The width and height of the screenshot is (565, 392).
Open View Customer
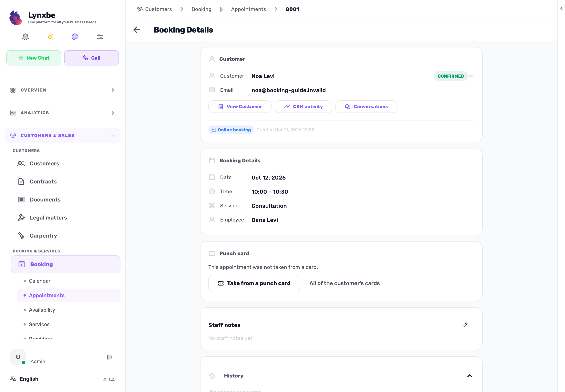pyautogui.click(x=240, y=107)
